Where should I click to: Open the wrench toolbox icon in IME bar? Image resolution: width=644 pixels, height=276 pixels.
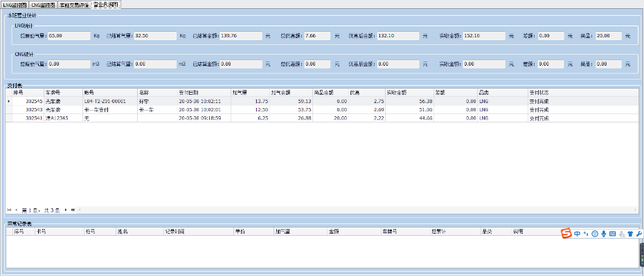638,234
